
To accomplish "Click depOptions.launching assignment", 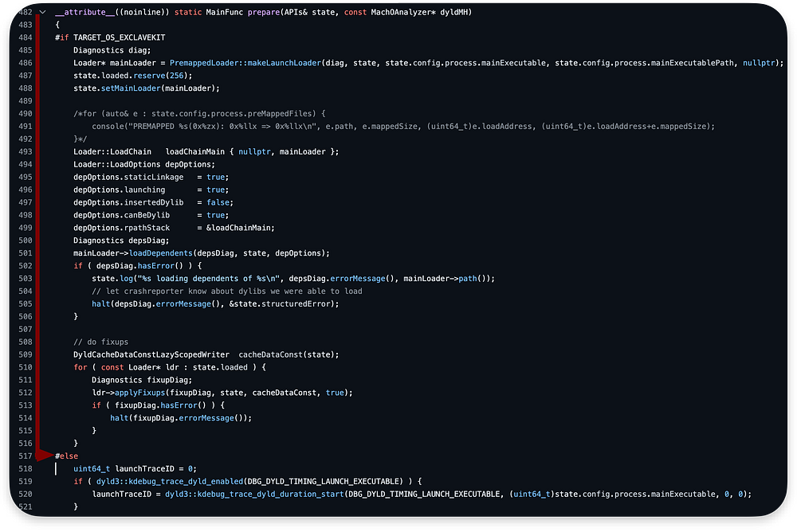I will tap(151, 190).
